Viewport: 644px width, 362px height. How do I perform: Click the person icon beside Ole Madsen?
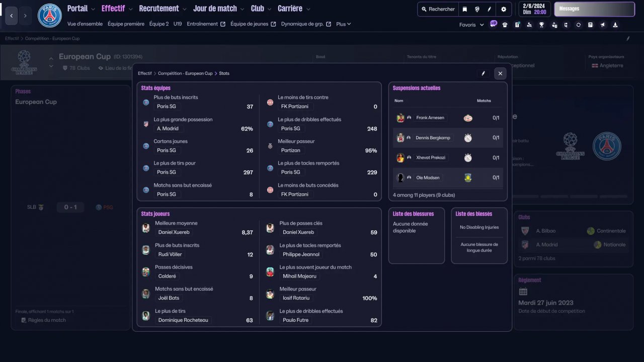[409, 177]
